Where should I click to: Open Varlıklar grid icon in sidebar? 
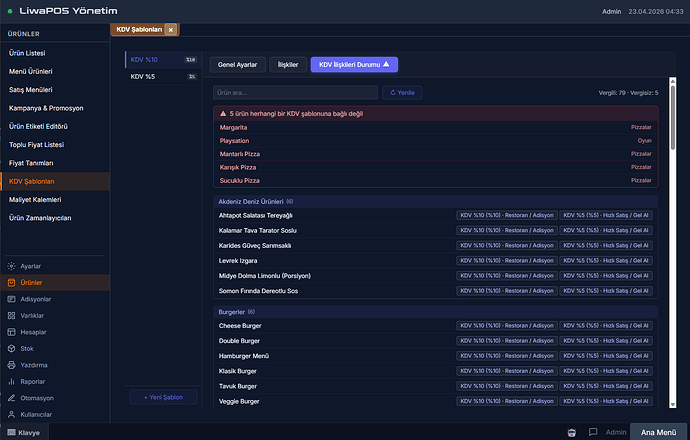click(11, 315)
